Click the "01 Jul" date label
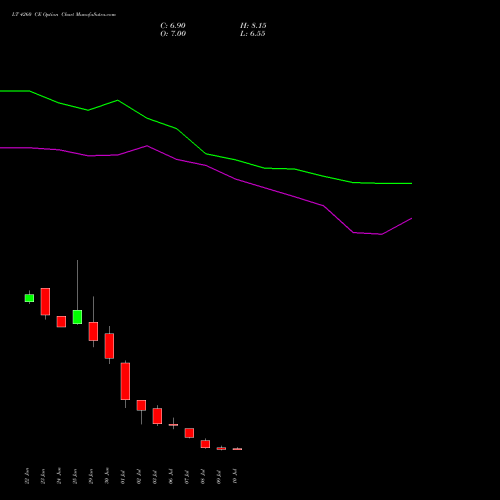500x500 pixels. coord(123,477)
